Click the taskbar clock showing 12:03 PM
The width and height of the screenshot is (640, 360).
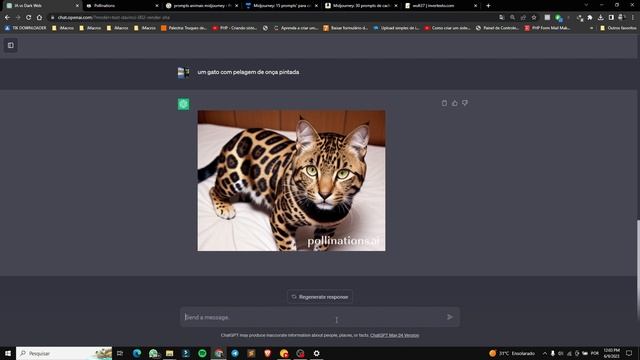point(611,353)
